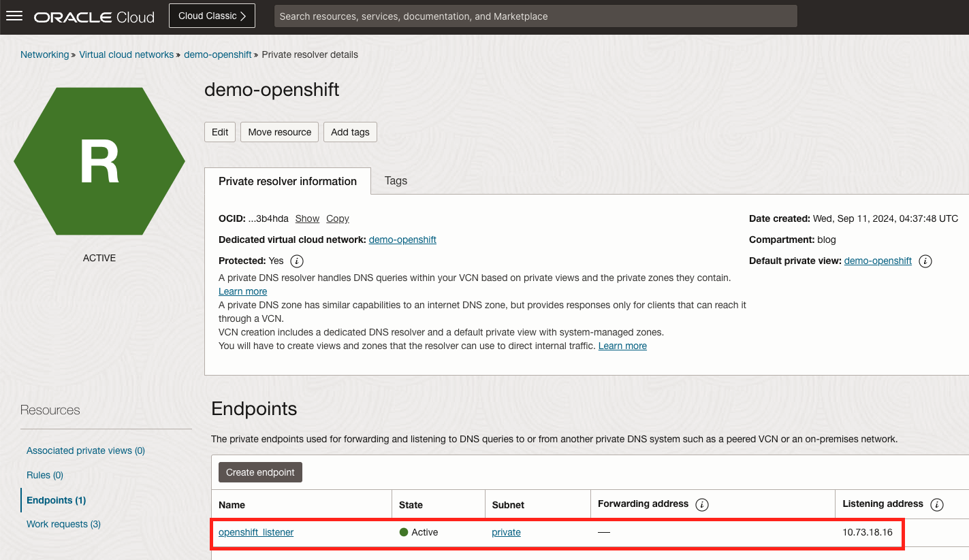
Task: Click the Cloud Classic button
Action: pos(212,16)
